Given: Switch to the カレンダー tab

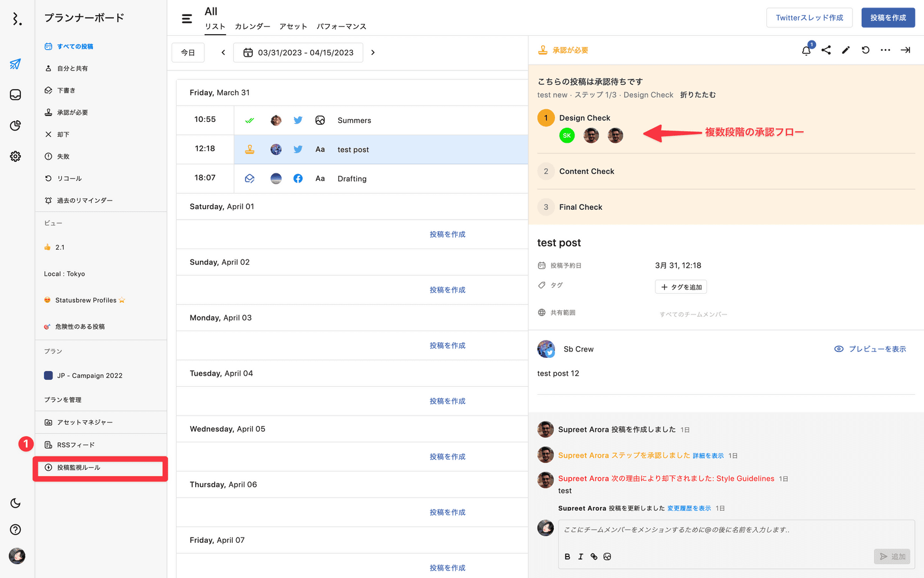Looking at the screenshot, I should (x=252, y=27).
